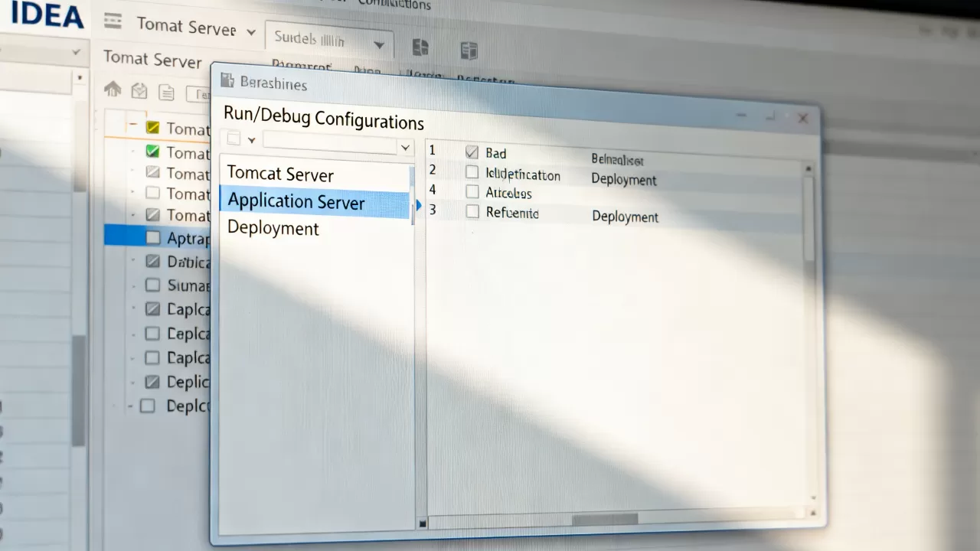The width and height of the screenshot is (980, 551).
Task: Click the horizontal scrollbar thumb at the dialog bottom
Action: coord(605,519)
